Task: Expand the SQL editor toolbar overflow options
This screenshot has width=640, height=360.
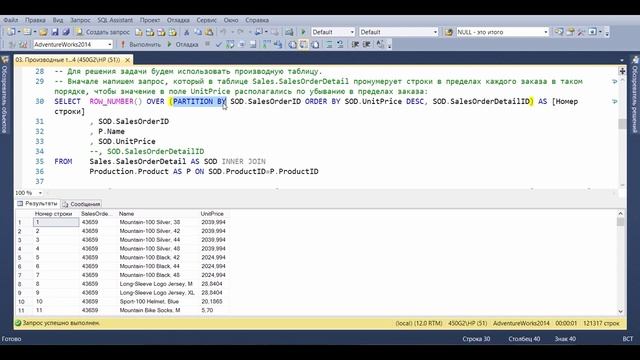Action: click(x=389, y=45)
